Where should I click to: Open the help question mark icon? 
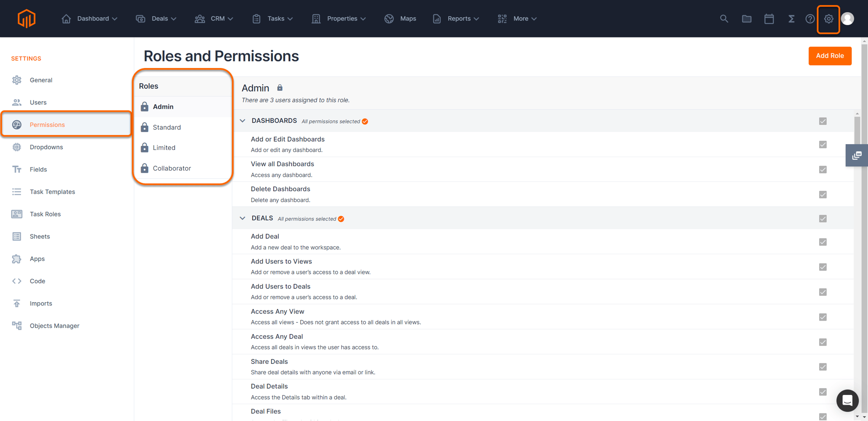pyautogui.click(x=810, y=18)
